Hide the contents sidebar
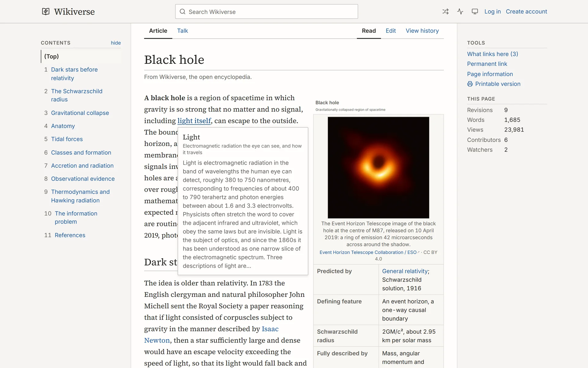Viewport: 588px width, 368px height. click(x=116, y=43)
